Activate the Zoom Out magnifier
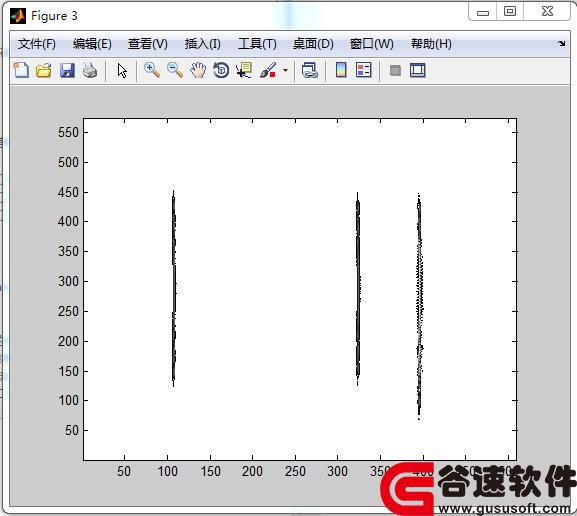This screenshot has height=516, width=577. click(x=175, y=70)
